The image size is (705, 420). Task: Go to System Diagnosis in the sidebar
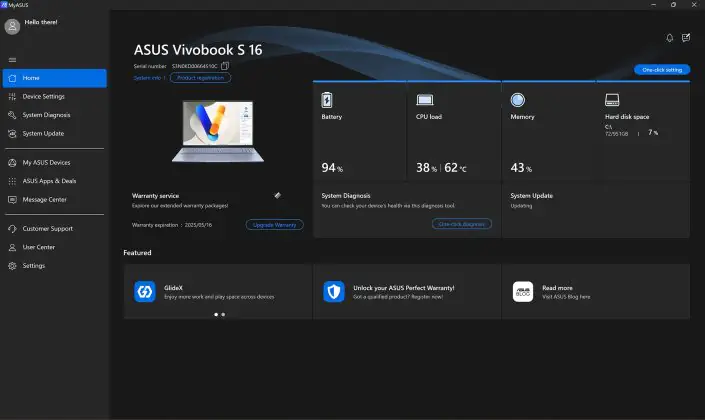click(x=54, y=115)
